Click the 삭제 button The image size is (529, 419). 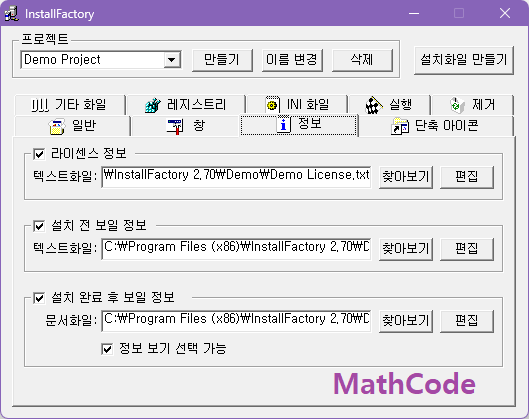[362, 60]
